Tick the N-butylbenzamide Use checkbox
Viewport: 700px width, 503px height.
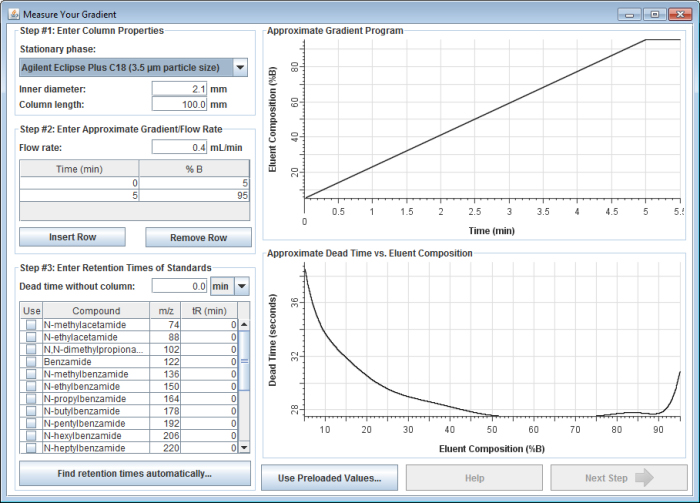pyautogui.click(x=31, y=410)
